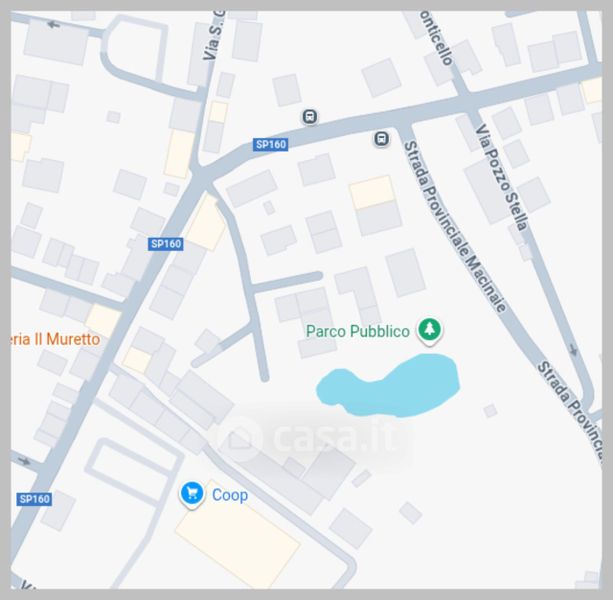
Task: Click the large yellow Coop building footprint
Action: (238, 541)
